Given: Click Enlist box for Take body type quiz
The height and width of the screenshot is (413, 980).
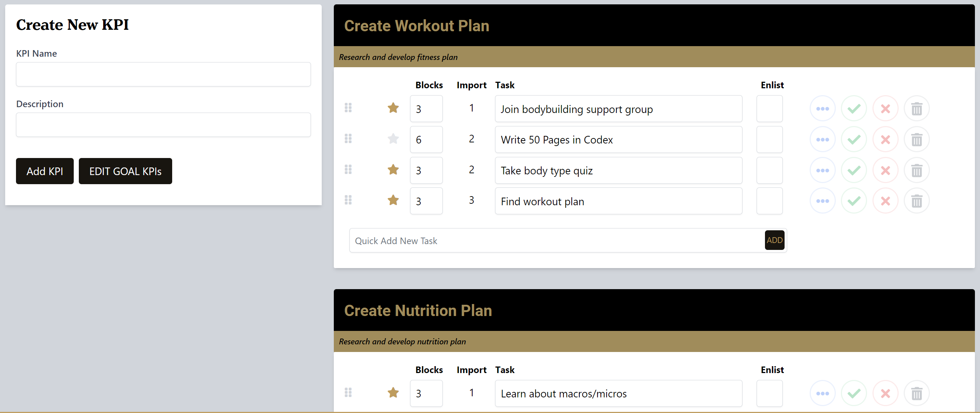Looking at the screenshot, I should 769,170.
